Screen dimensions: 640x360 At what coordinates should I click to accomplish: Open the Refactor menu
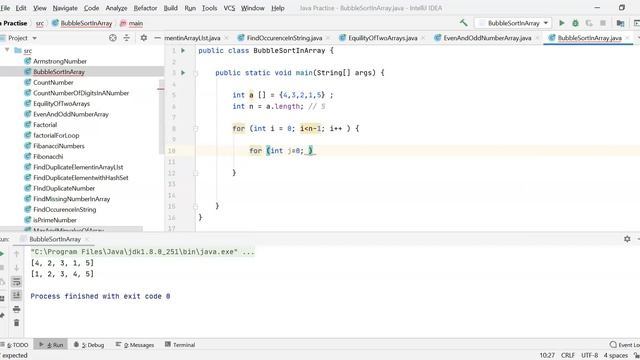145,8
